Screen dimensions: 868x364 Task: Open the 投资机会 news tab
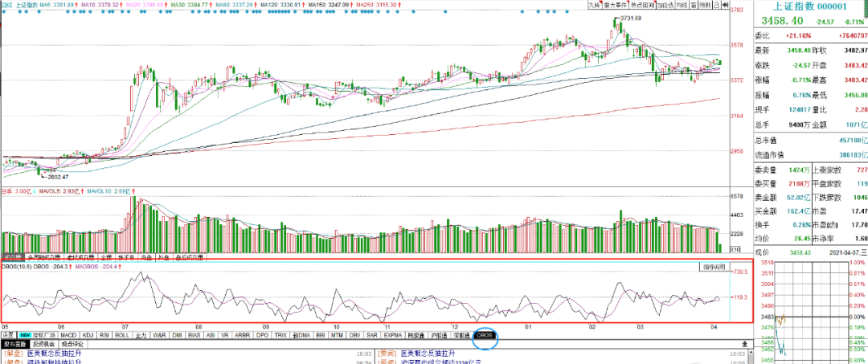(x=45, y=344)
